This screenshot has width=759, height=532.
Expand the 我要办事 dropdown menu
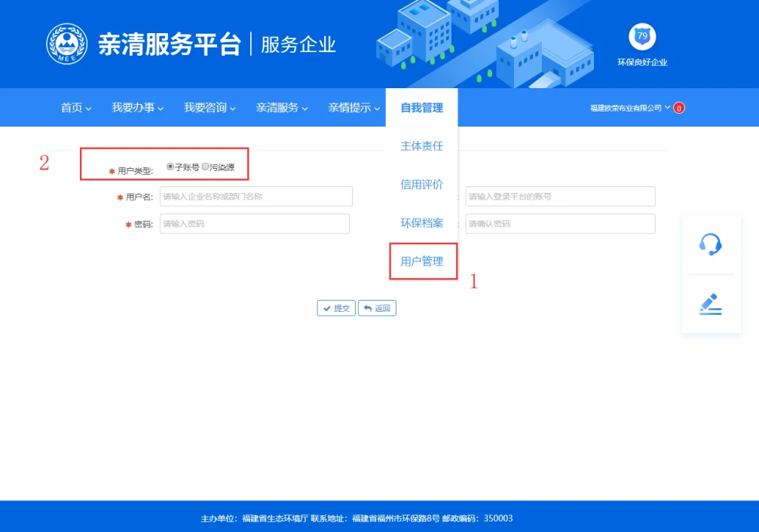coord(138,108)
